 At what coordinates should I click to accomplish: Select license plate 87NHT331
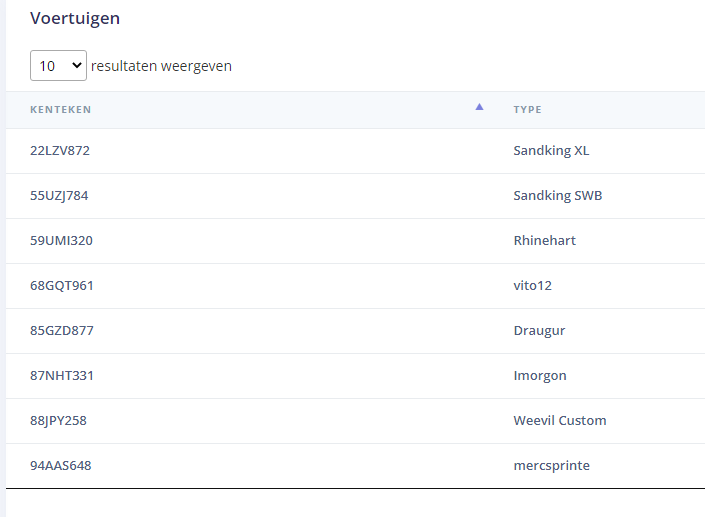(x=62, y=376)
